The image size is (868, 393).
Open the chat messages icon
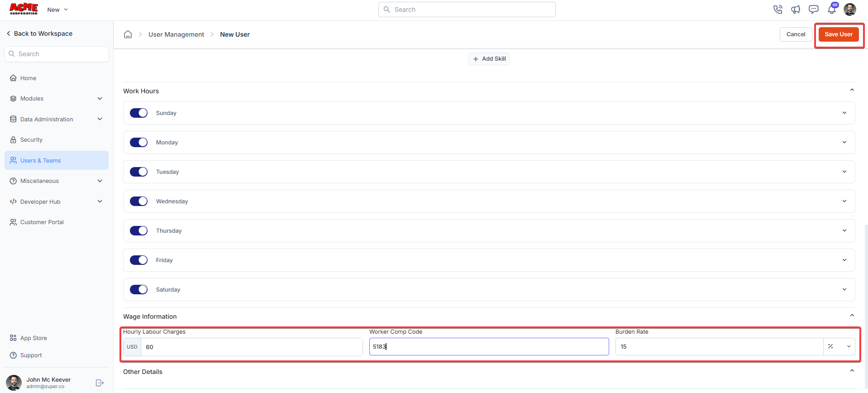[814, 10]
